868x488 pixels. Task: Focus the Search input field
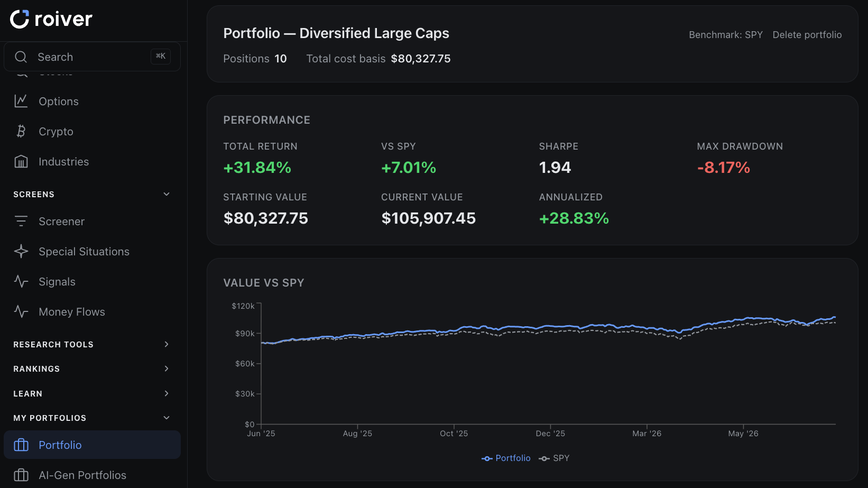click(x=92, y=57)
